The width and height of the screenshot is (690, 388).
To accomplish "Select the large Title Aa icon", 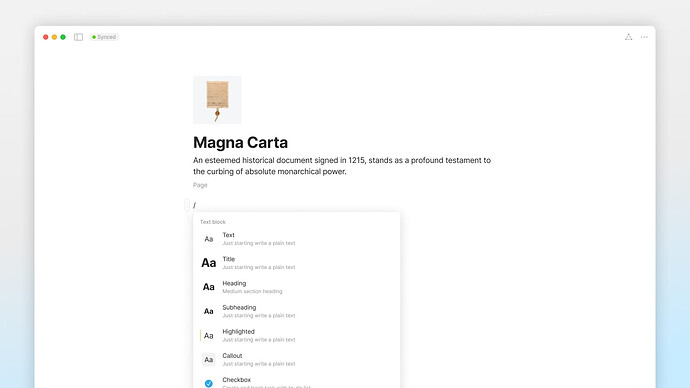I will pyautogui.click(x=209, y=263).
